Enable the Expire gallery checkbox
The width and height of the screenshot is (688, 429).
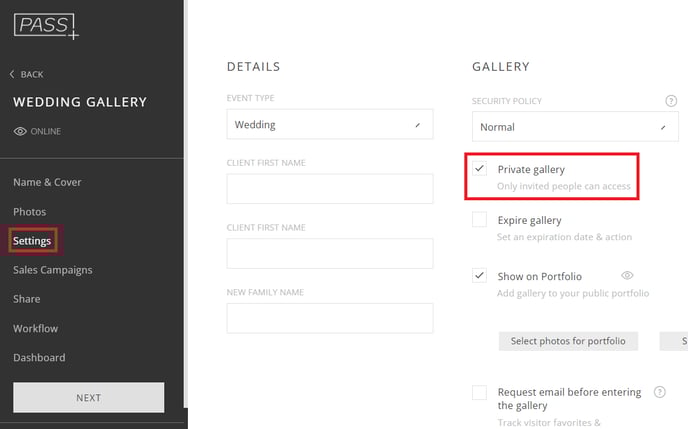coord(479,219)
